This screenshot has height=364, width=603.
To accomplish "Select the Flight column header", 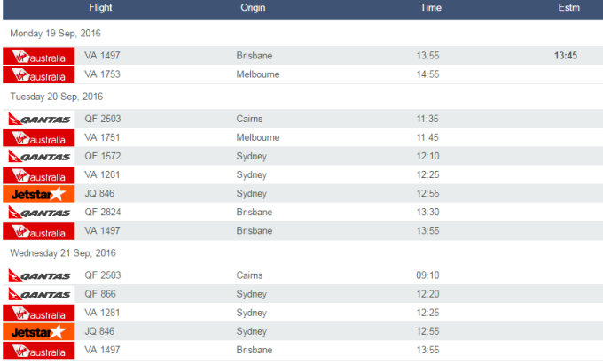I will coord(101,8).
